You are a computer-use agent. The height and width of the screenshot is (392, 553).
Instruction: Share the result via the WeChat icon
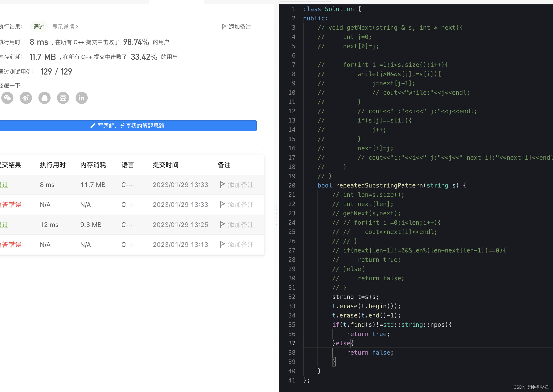(x=7, y=98)
